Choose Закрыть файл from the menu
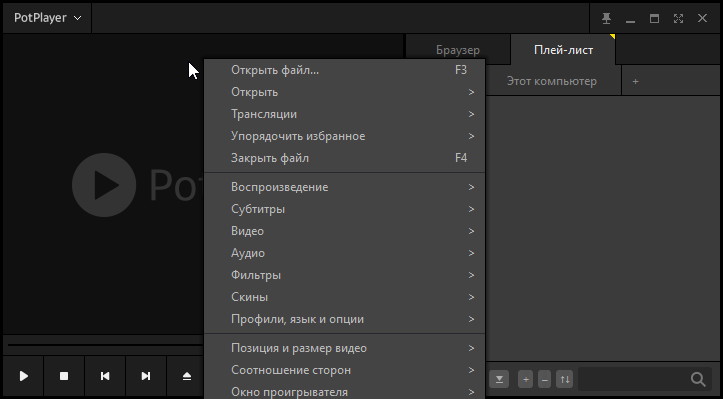Viewport: 723px width, 399px height. 344,158
